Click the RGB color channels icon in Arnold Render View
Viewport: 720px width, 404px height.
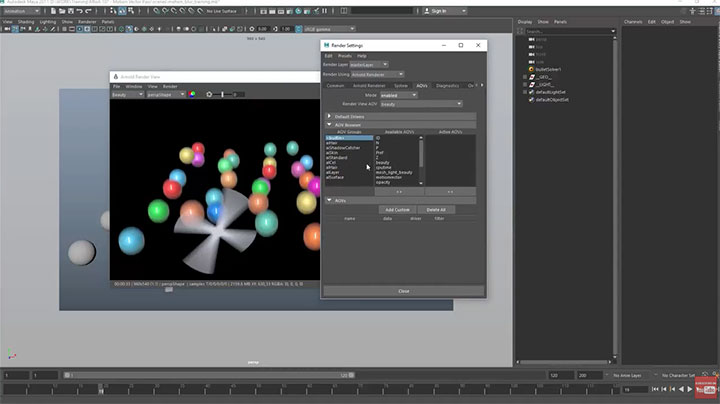coord(193,94)
